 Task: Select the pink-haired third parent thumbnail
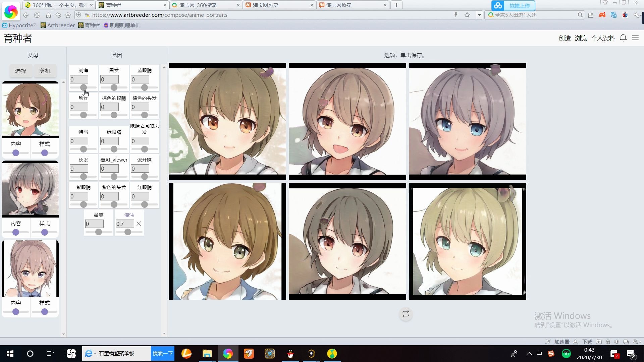[30, 268]
